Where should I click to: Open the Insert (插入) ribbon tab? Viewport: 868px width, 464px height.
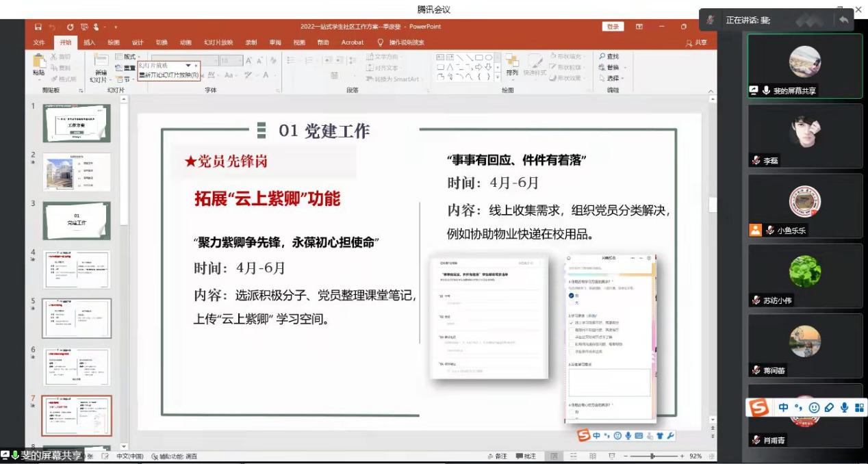coord(89,42)
